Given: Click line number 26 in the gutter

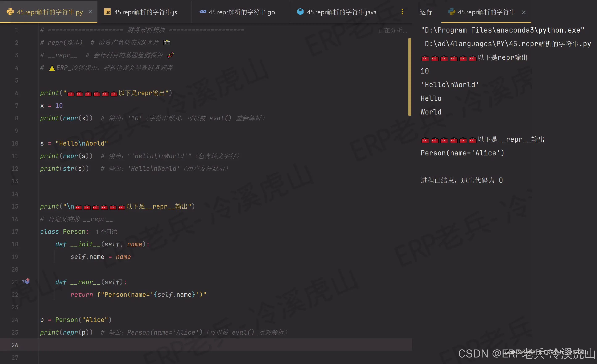Looking at the screenshot, I should pyautogui.click(x=15, y=345).
